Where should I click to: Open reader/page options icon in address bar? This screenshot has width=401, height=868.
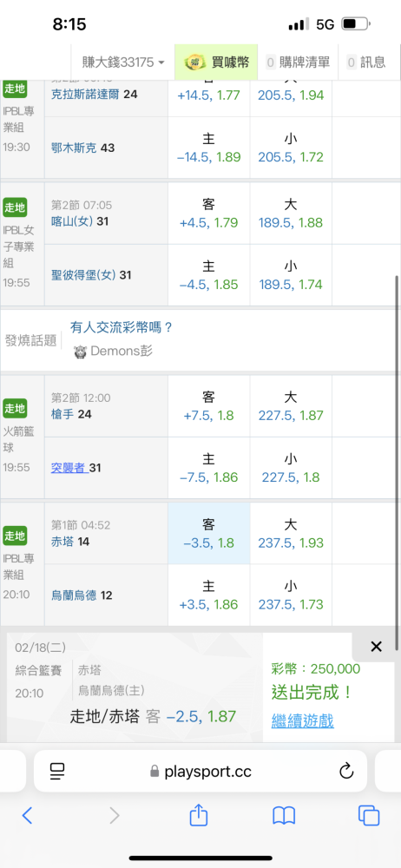tap(57, 771)
